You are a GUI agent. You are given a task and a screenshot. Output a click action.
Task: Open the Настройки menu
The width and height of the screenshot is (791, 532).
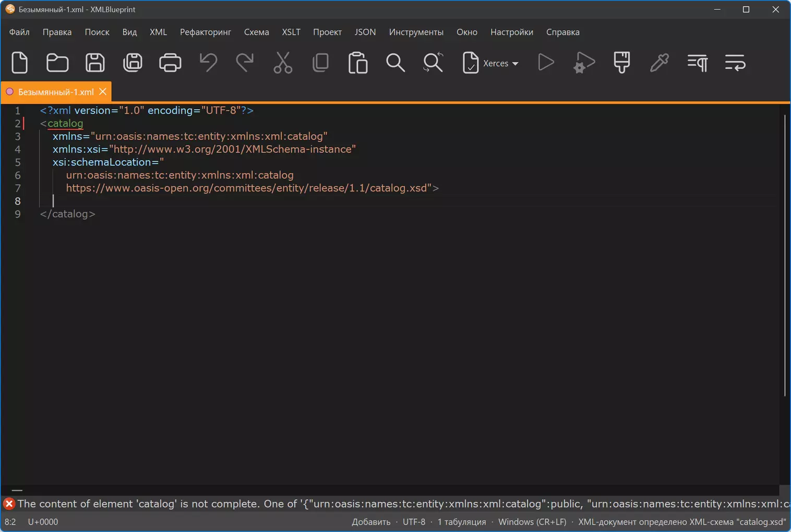(x=512, y=32)
